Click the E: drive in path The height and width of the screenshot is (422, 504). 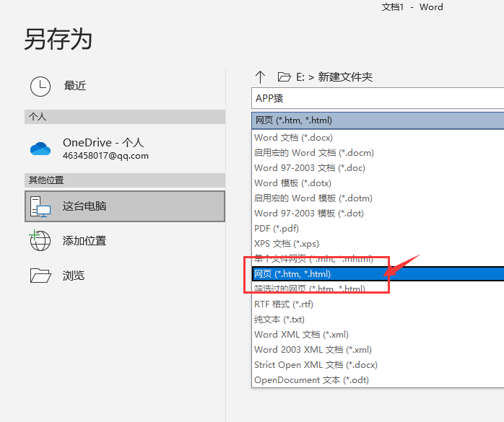pos(300,77)
